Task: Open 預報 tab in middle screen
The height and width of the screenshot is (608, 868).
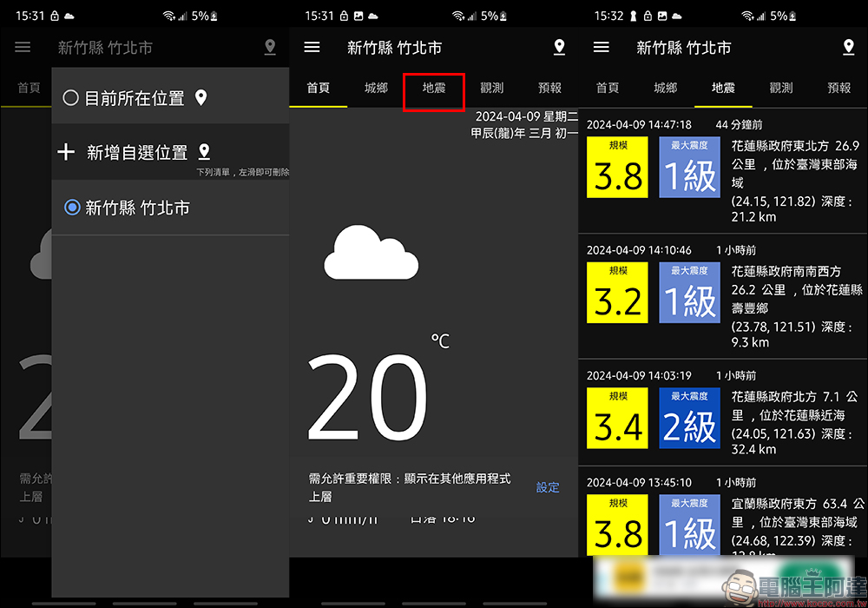Action: coord(549,88)
